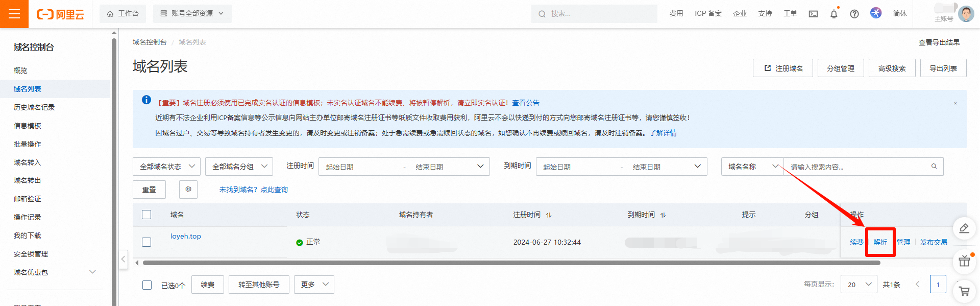This screenshot has height=306, width=980.
Task: Toggle the bottom select-all checkbox
Action: 147,285
